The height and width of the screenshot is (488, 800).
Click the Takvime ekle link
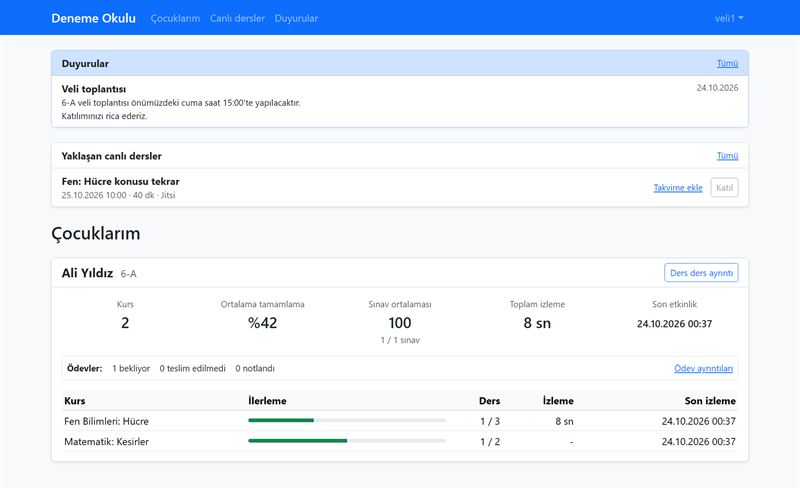coord(678,188)
